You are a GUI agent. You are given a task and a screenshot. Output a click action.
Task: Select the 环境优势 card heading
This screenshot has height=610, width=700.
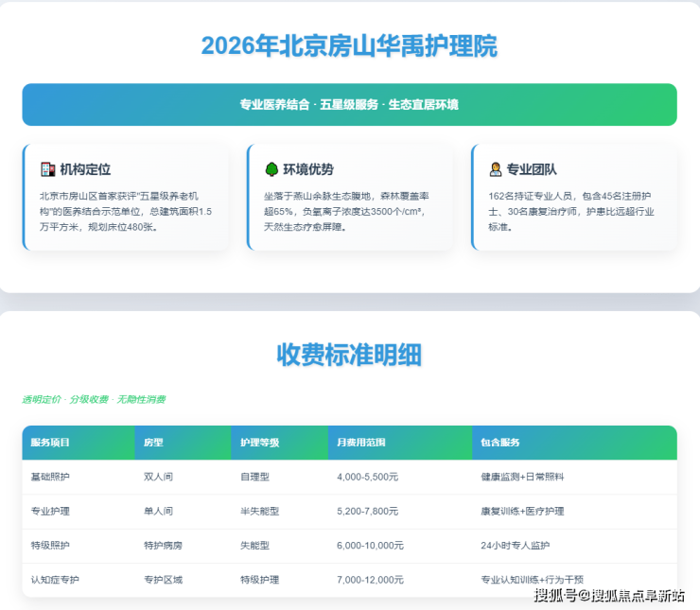coord(309,169)
